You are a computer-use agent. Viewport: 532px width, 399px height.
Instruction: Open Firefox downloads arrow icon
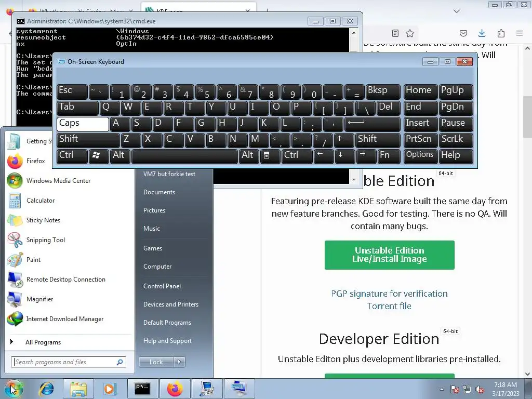pos(482,33)
